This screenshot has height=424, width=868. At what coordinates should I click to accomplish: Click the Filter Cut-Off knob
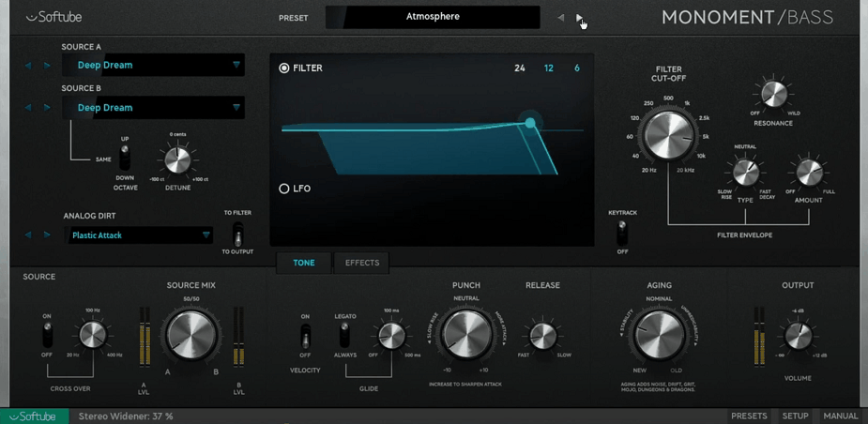coord(668,136)
